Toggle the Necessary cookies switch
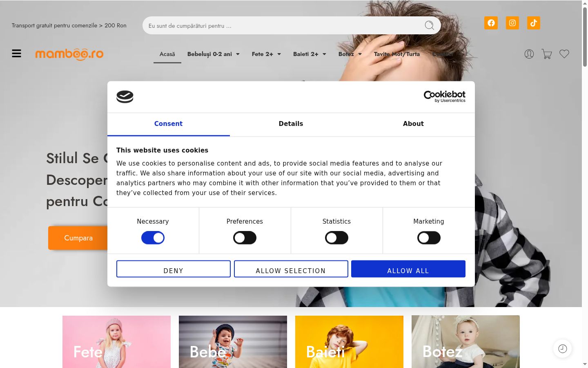588x368 pixels. pyautogui.click(x=153, y=238)
